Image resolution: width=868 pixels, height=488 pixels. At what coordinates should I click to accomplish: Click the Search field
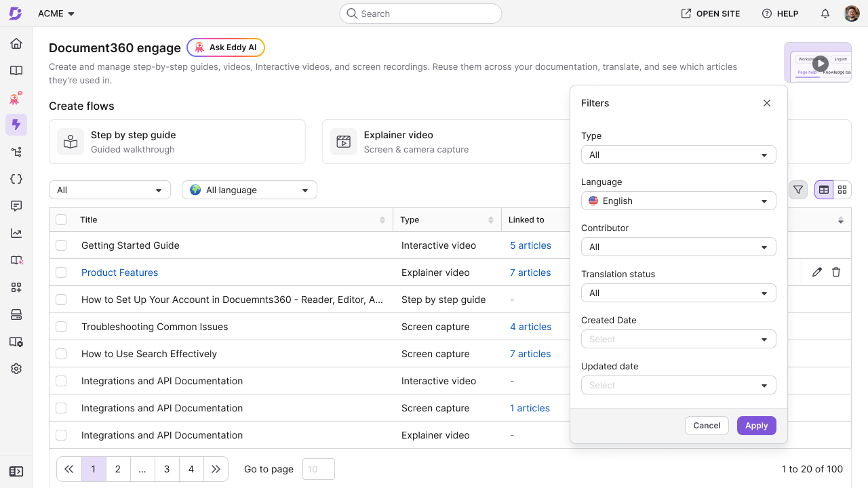[420, 14]
